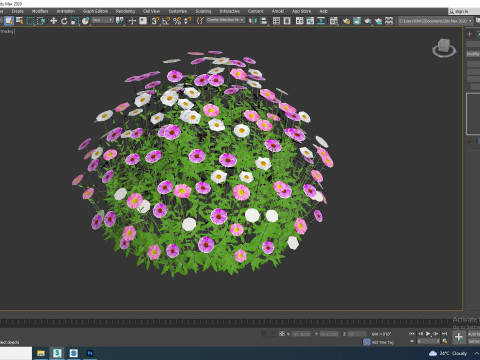Open the Rendering menu

coord(125,11)
